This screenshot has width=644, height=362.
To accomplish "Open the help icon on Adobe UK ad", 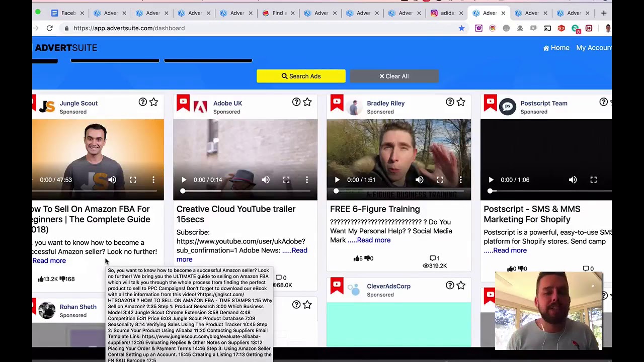I will (296, 102).
